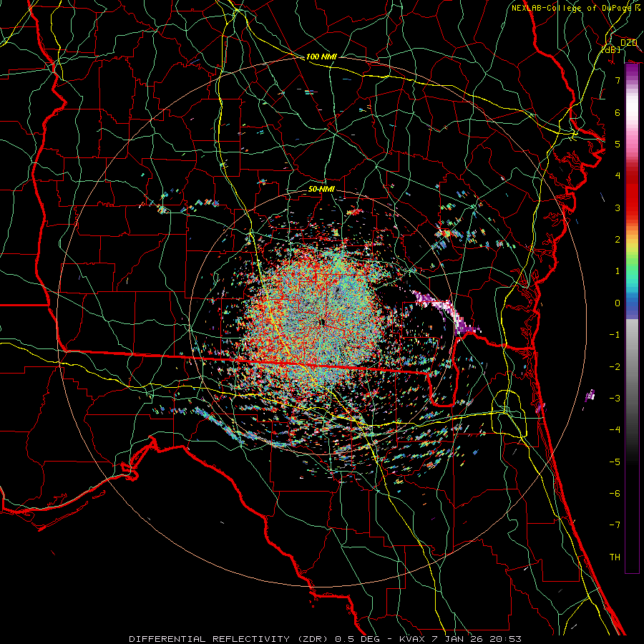
Task: Click the [dB] units label
Action: click(x=611, y=49)
